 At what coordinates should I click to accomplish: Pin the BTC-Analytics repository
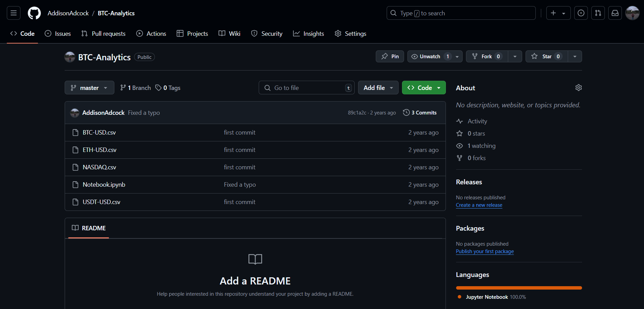[x=390, y=56]
